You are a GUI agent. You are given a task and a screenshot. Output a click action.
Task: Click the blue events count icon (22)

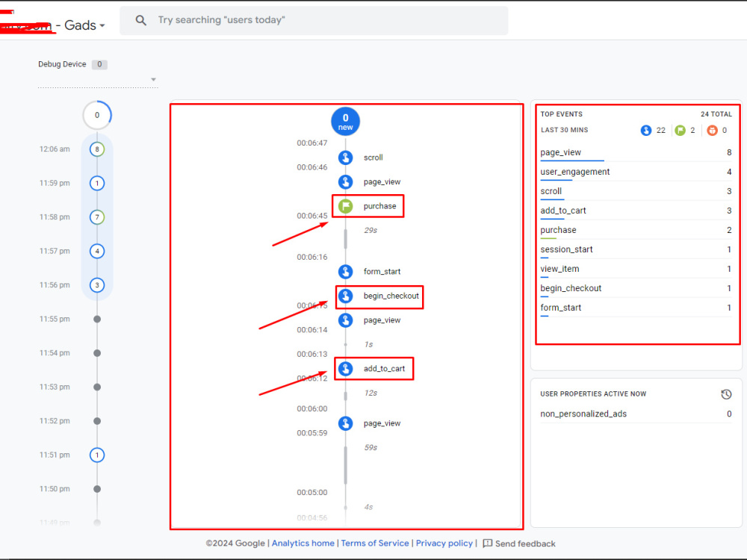click(x=645, y=130)
